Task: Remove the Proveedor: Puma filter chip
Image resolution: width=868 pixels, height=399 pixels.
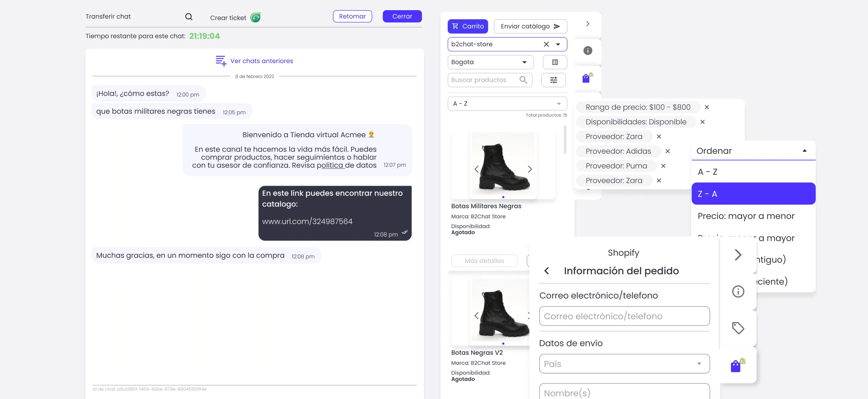Action: click(x=664, y=166)
